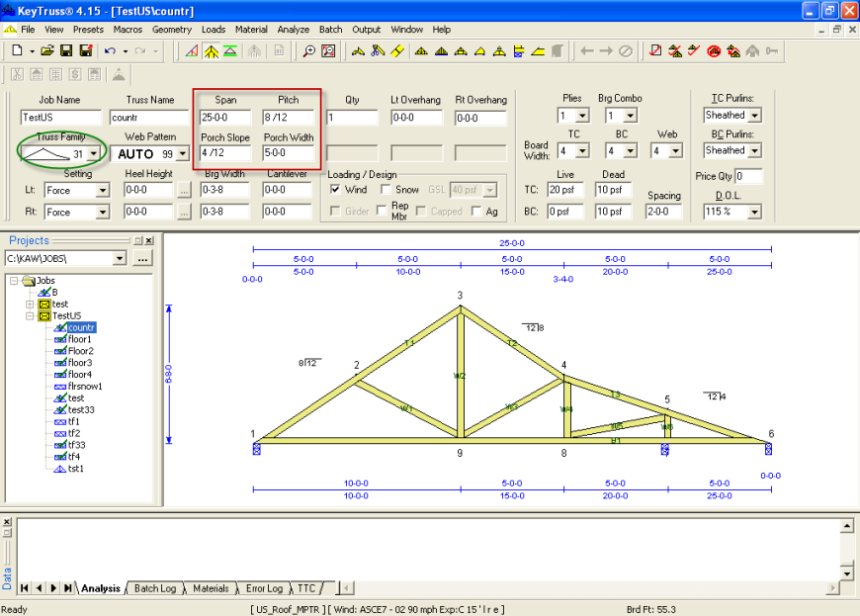Click the Lt Heel Height ellipsis button

(x=184, y=191)
